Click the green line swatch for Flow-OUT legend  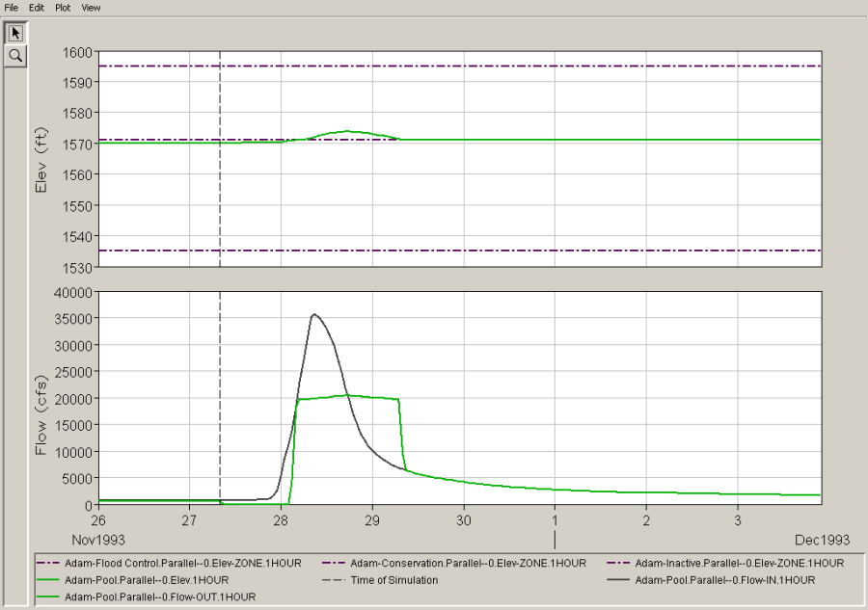(x=47, y=597)
